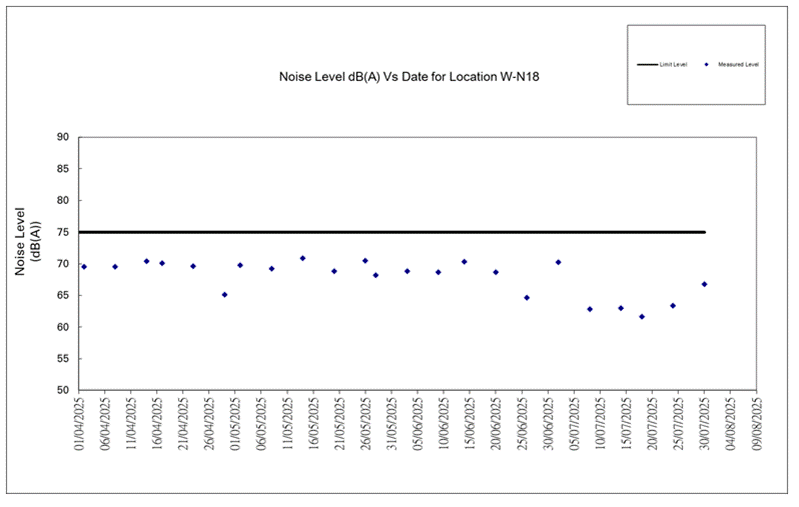Select date label 05/06/2025
The width and height of the screenshot is (799, 507).
[417, 424]
